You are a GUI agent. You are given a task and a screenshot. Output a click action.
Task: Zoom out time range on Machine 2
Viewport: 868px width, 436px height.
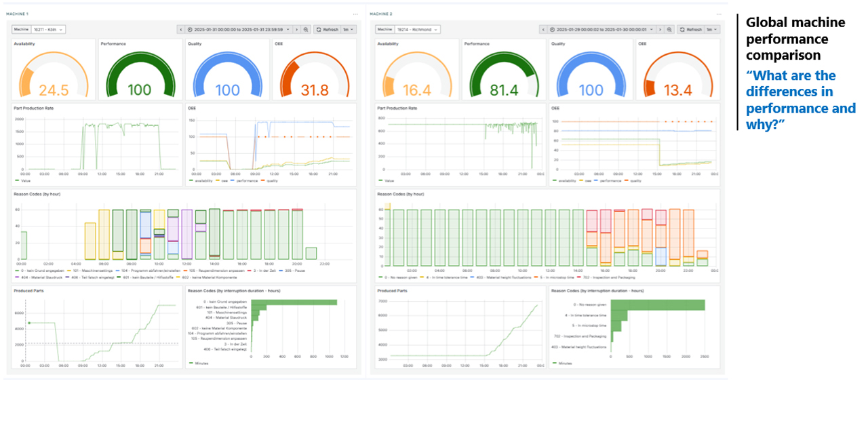coord(669,30)
